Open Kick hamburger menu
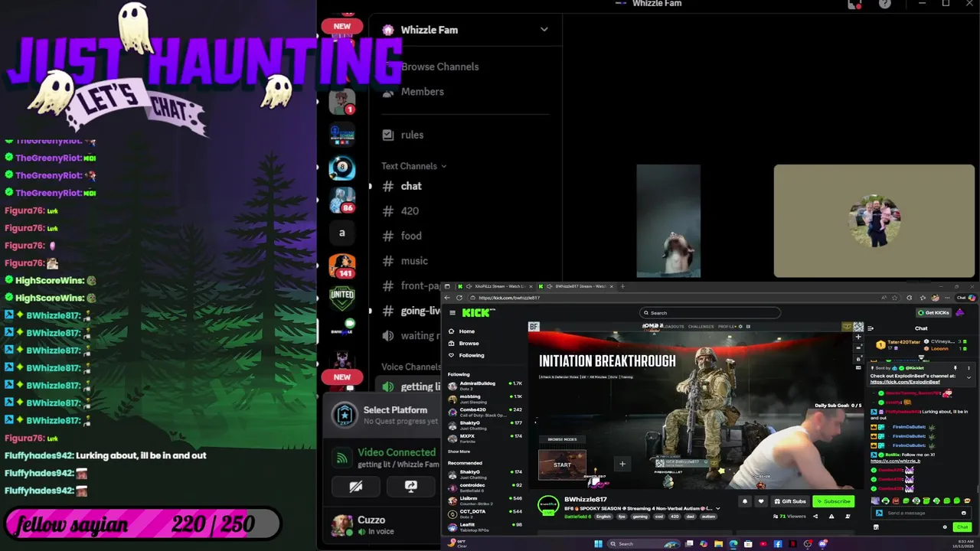Image resolution: width=980 pixels, height=551 pixels. pos(452,312)
